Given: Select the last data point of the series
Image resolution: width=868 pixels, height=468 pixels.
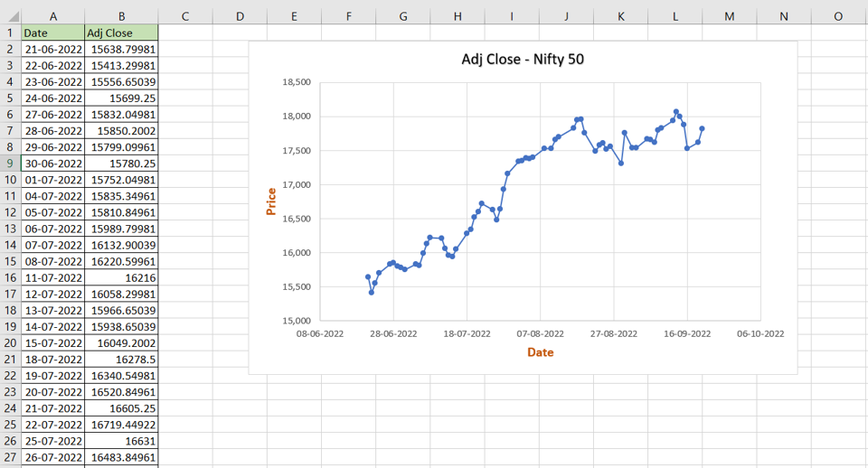Looking at the screenshot, I should (x=702, y=128).
